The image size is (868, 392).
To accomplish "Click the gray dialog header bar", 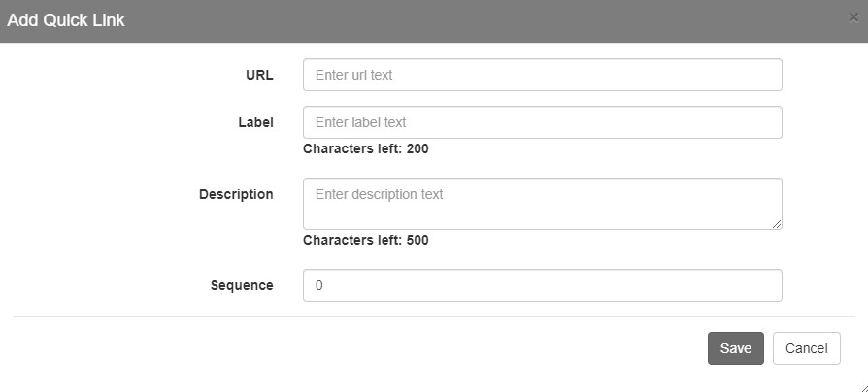I will (434, 21).
